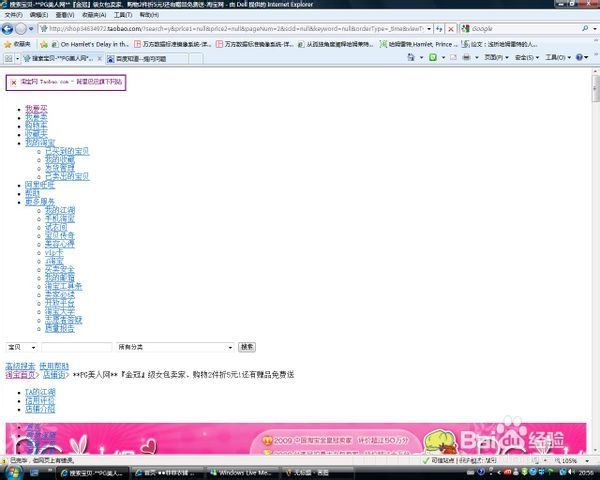Open the 工具(O) command bar dropdown

coord(558,57)
